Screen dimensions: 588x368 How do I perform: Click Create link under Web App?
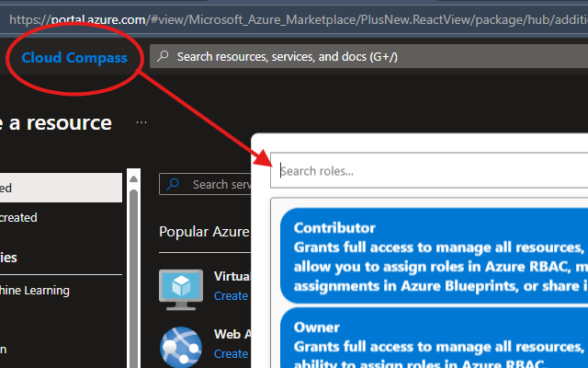coord(231,353)
